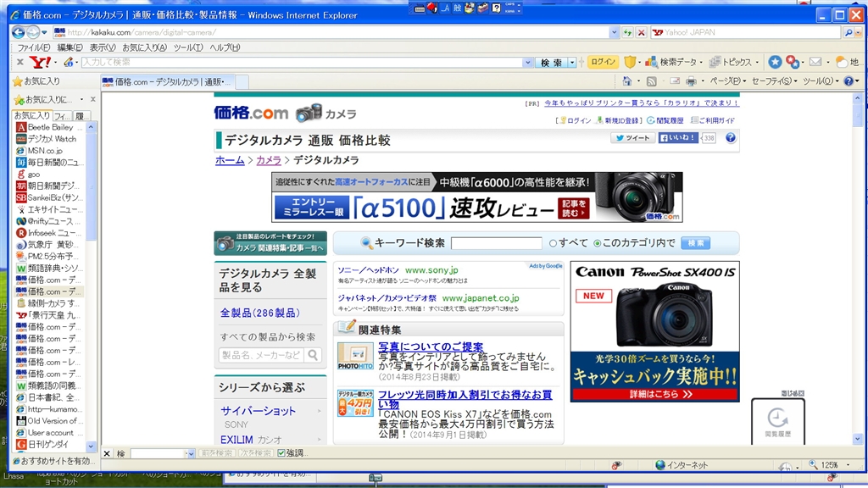Open デジカメ Watch favorite in sidebar
868x488 pixels.
point(52,139)
